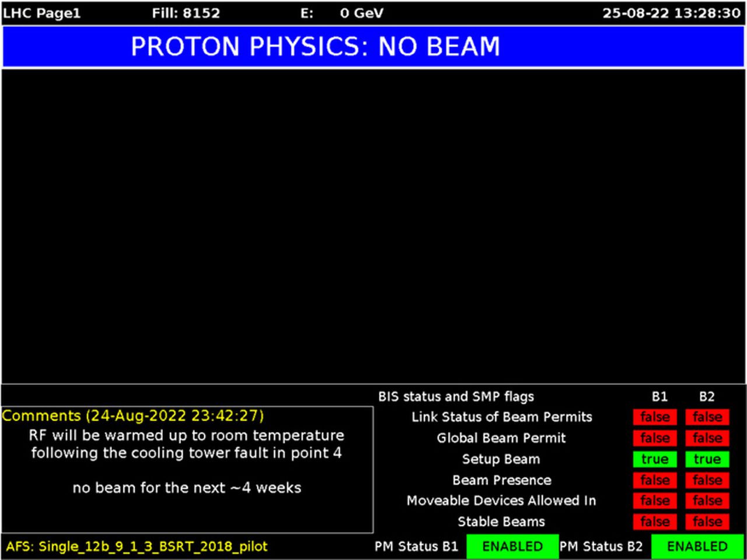Click the Link Status of Beam Permits label

[x=501, y=417]
